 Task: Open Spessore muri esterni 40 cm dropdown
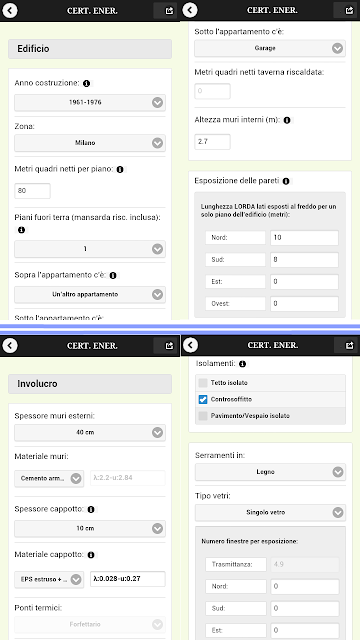coord(90,433)
